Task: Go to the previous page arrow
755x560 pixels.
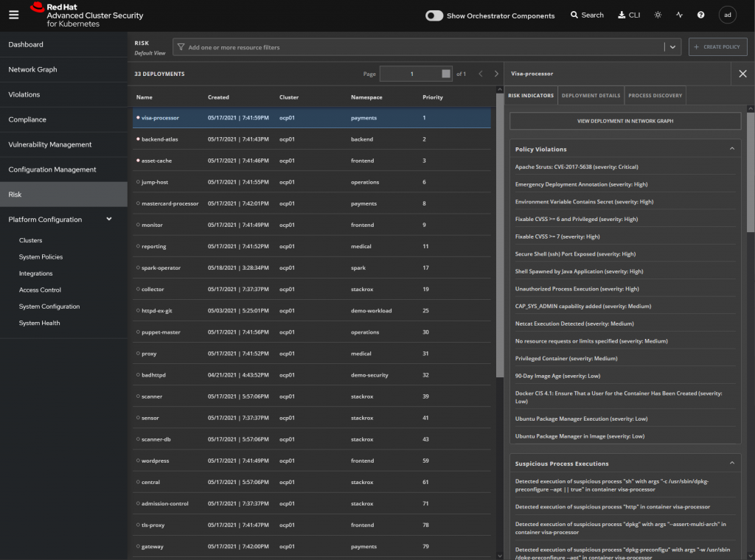Action: [481, 74]
